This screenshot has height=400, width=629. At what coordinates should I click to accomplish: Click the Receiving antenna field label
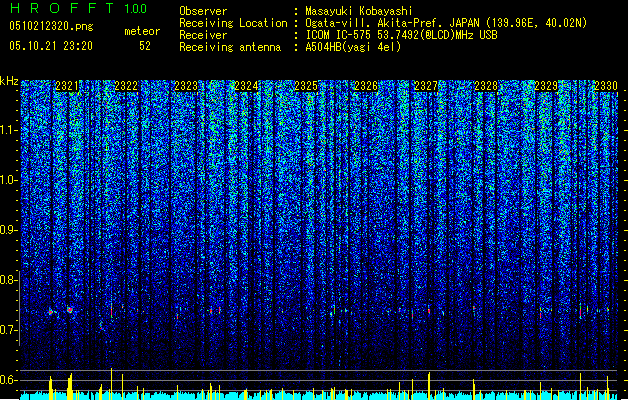(x=230, y=47)
